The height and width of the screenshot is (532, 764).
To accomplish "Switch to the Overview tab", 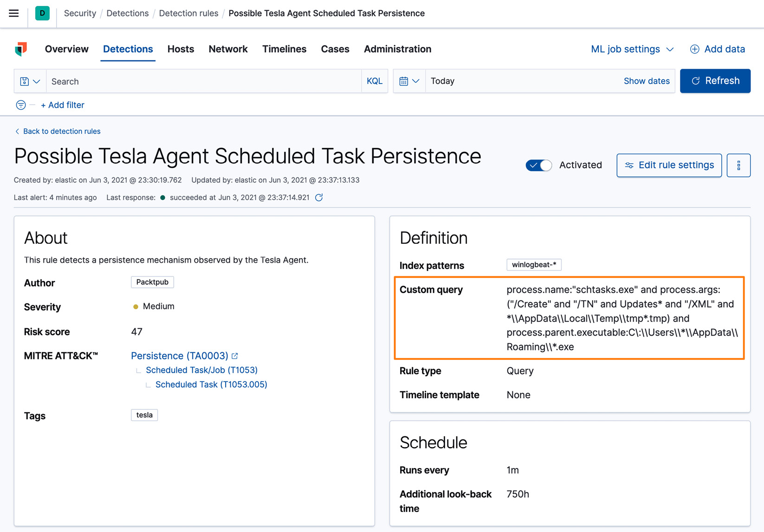I will [x=66, y=49].
